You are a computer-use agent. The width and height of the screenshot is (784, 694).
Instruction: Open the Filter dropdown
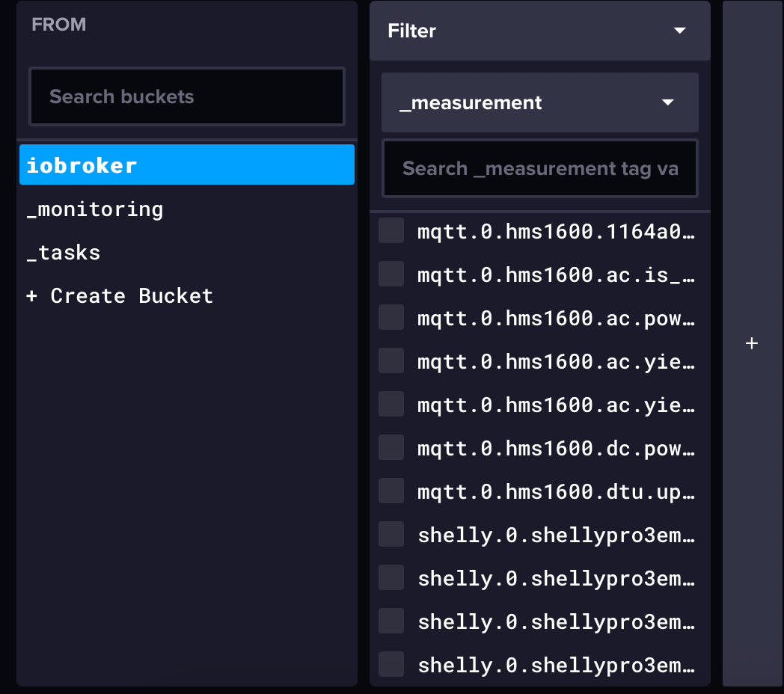coord(539,31)
